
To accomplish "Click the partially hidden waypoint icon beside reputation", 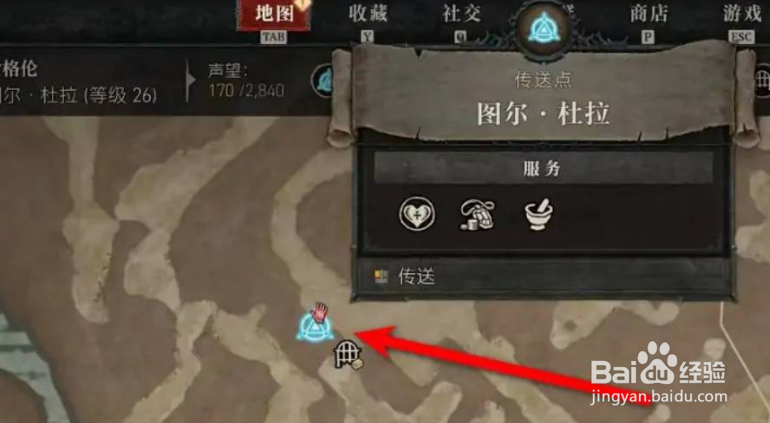I will click(x=323, y=81).
